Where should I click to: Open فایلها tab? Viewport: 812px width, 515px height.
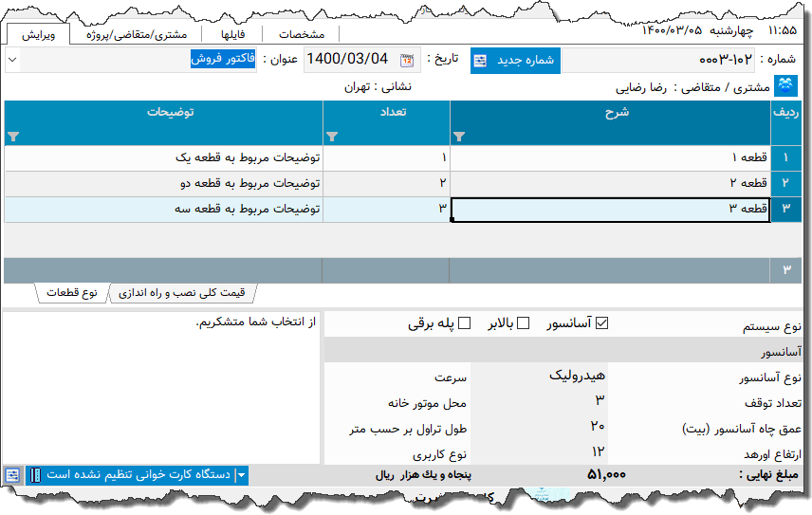(x=232, y=35)
